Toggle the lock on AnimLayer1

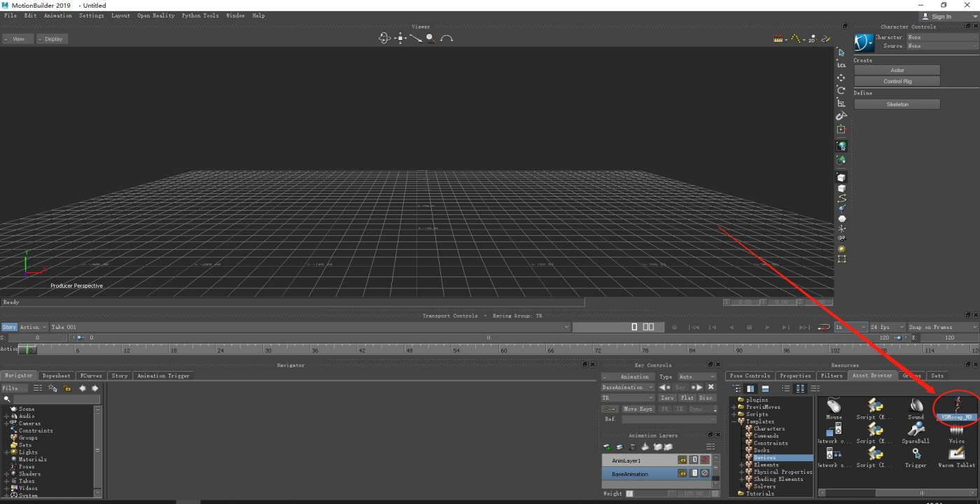coord(682,460)
